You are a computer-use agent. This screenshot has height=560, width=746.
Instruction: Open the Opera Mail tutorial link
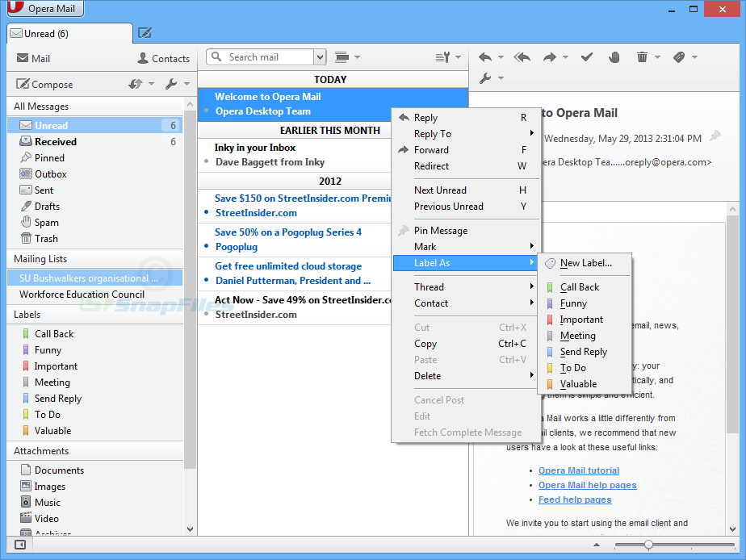(579, 470)
